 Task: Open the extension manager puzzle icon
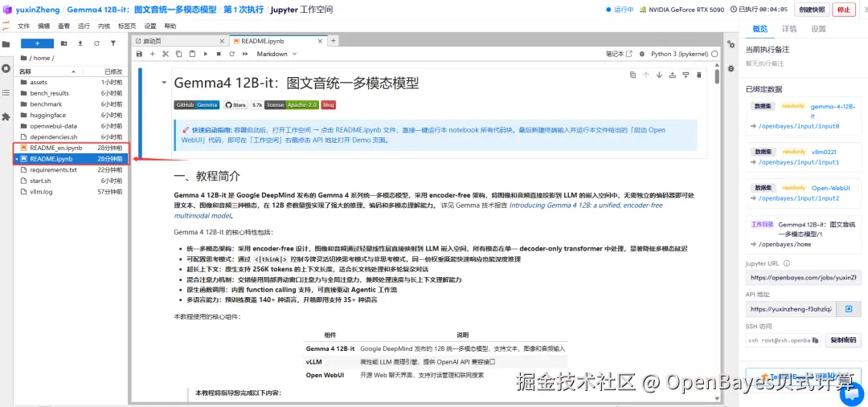6,116
